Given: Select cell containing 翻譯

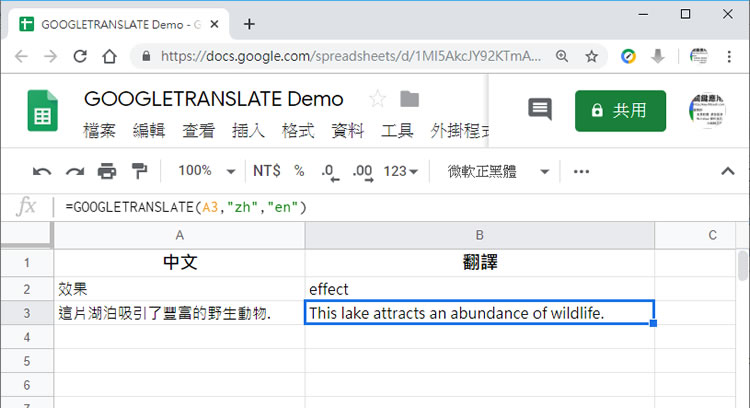Looking at the screenshot, I should click(480, 263).
